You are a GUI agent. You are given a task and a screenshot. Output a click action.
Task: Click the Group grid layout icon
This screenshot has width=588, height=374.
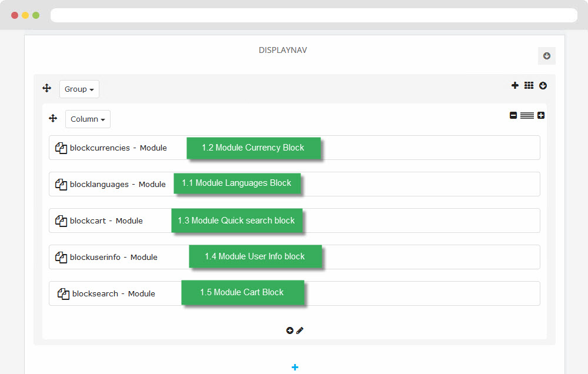529,85
